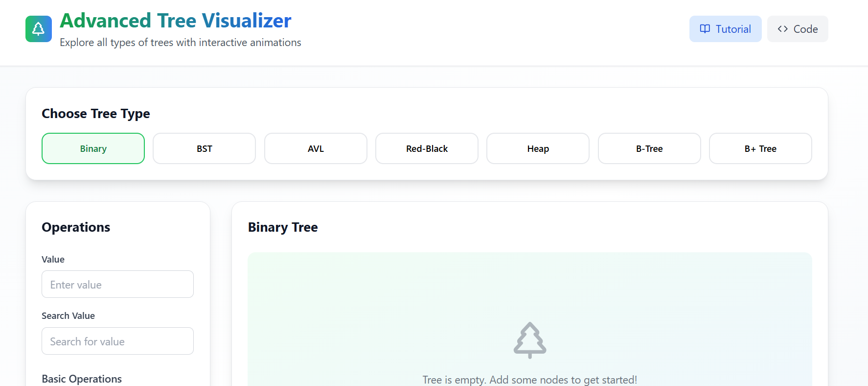Click the Basic Operations section heading
Viewport: 868px width, 386px height.
(x=82, y=379)
